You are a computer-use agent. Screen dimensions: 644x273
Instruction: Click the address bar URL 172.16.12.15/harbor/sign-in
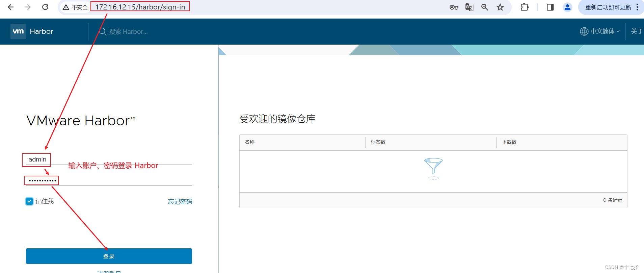(x=140, y=7)
